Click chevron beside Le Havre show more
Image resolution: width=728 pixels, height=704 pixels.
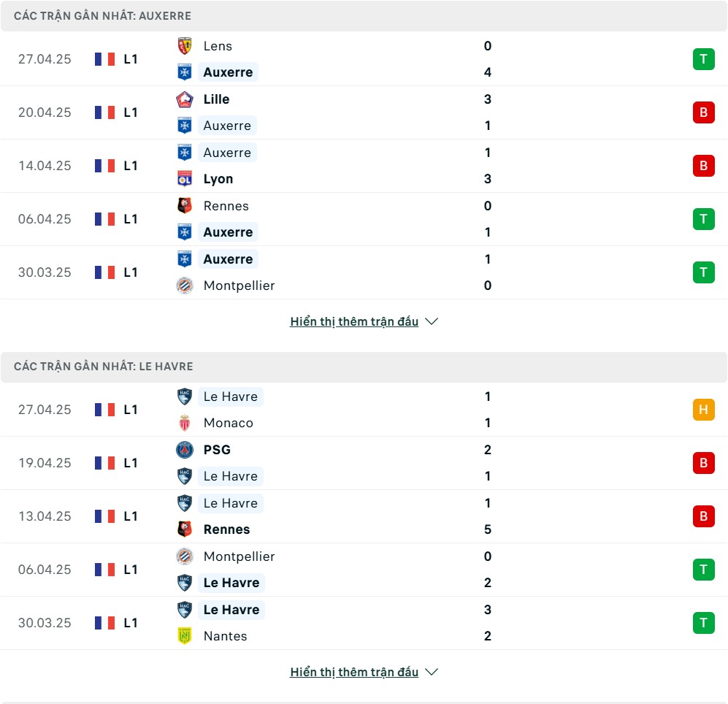pyautogui.click(x=432, y=672)
